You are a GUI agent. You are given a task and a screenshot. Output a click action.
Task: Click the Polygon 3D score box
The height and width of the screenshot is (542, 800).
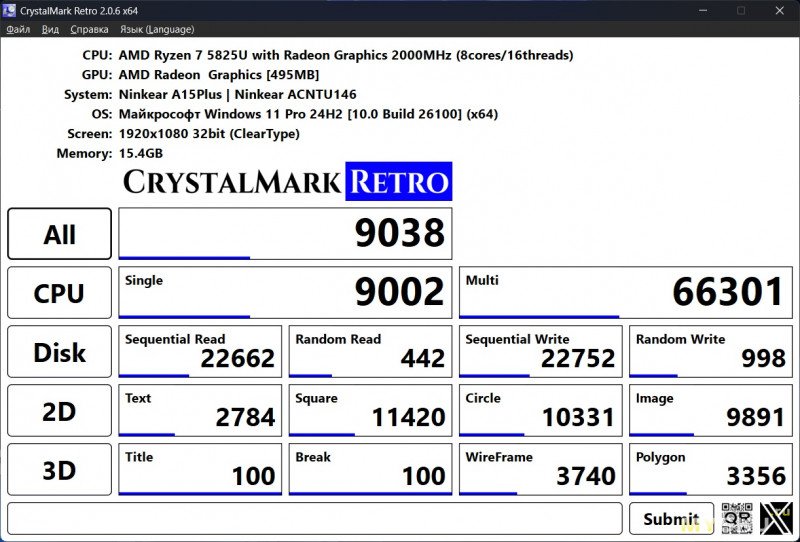pyautogui.click(x=710, y=469)
